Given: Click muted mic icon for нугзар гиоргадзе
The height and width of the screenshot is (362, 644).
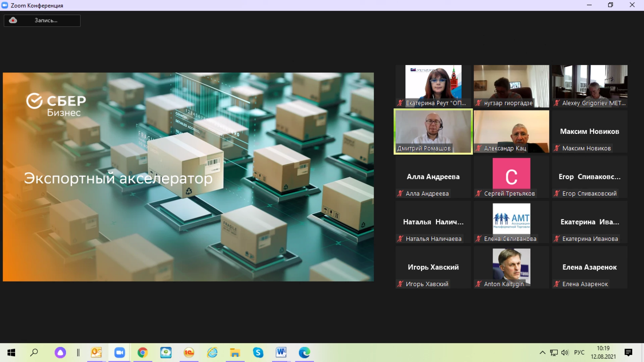Looking at the screenshot, I should (479, 103).
